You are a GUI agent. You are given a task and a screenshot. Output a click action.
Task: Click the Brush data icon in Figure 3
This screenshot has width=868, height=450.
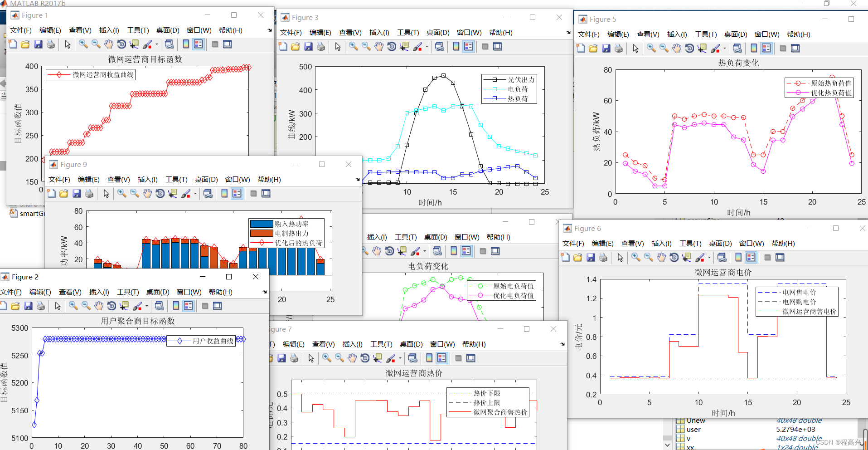click(417, 46)
